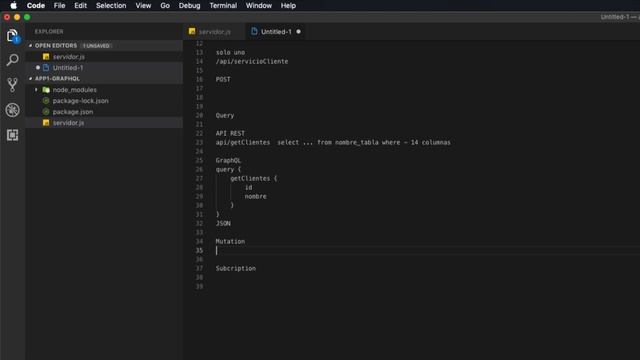Image resolution: width=640 pixels, height=360 pixels.
Task: Expand the node_modules folder arrow
Action: (x=36, y=90)
